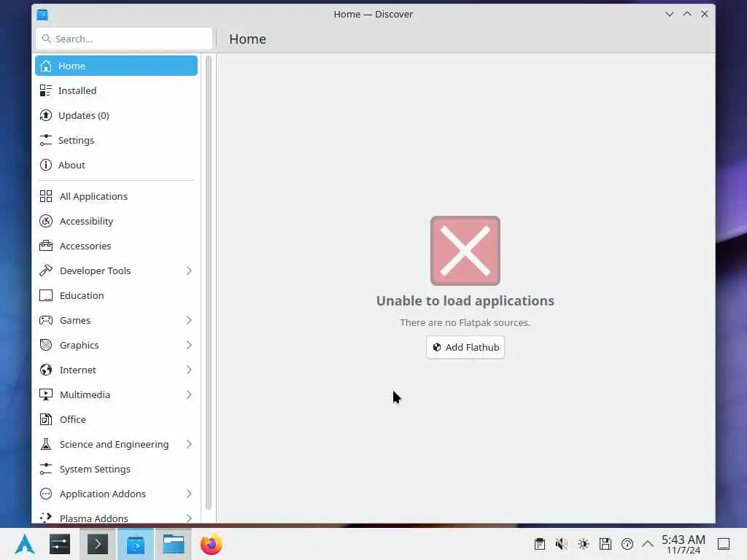Open the Accessories category
This screenshot has width=747, height=560.
click(116, 246)
